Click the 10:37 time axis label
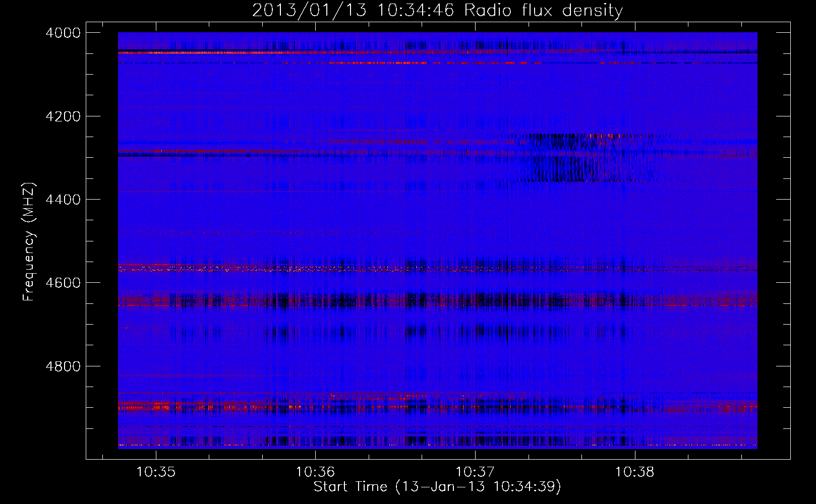 pyautogui.click(x=475, y=472)
